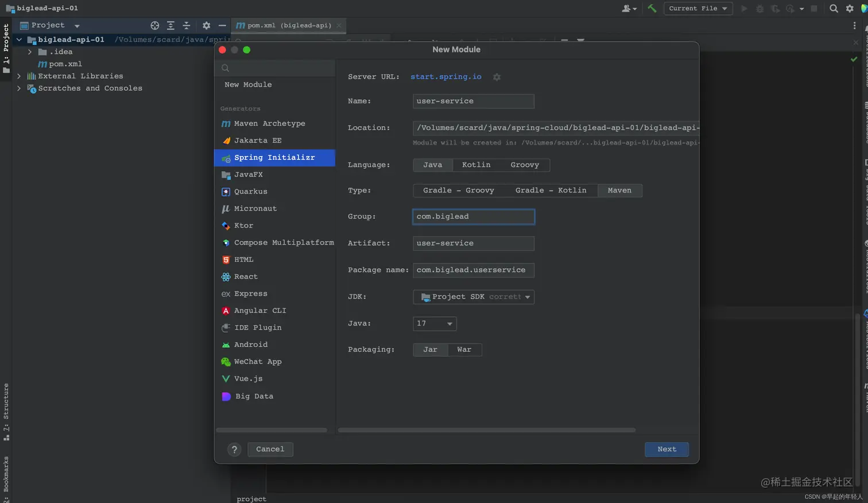Open the JDK Project SDK dropdown

[x=474, y=297]
